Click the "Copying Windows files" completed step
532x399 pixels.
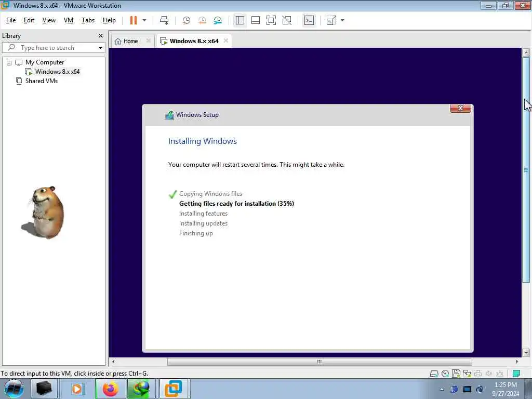(x=211, y=194)
